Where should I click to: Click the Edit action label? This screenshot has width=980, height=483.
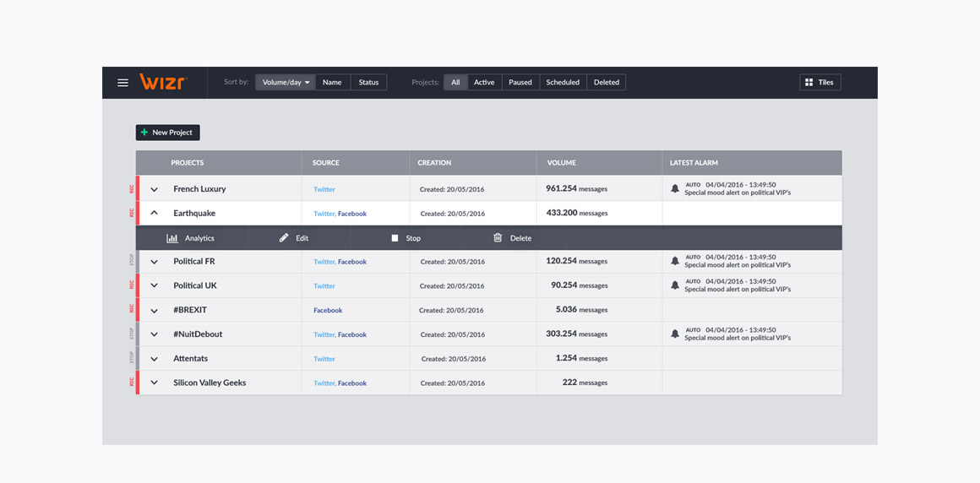(302, 238)
